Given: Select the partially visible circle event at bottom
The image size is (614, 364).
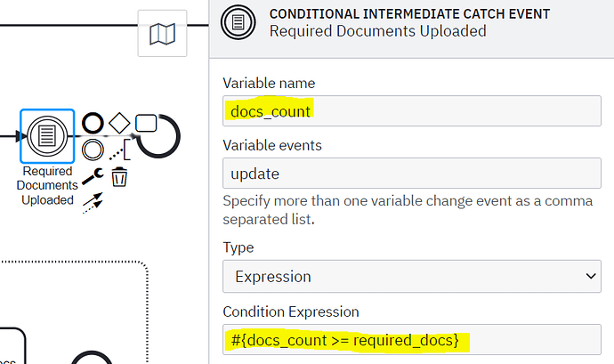Looking at the screenshot, I should (92, 358).
